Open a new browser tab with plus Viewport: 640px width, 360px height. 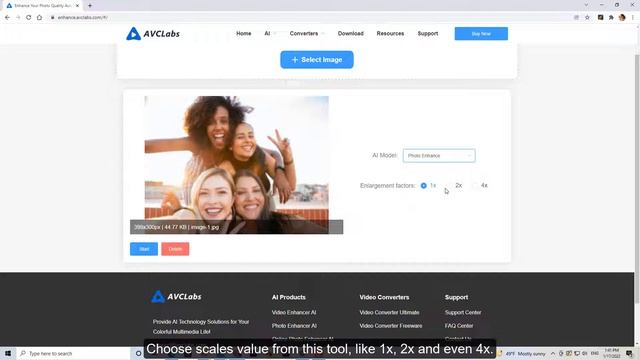point(90,6)
